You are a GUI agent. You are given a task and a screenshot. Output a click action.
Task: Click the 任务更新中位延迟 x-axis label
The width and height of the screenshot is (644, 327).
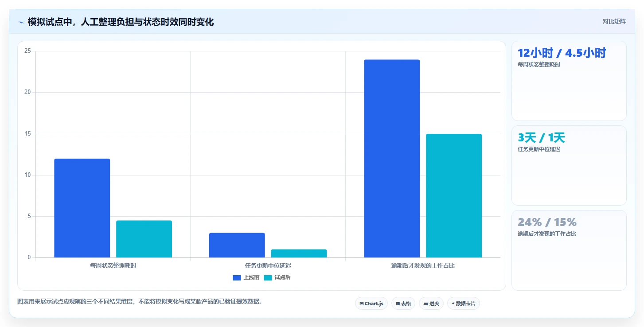[268, 266]
